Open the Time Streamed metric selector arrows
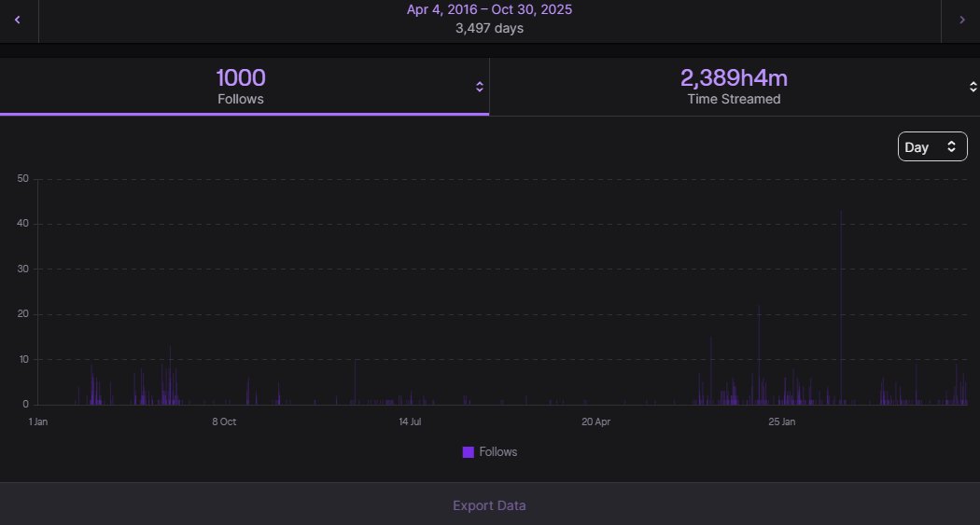Viewport: 980px width, 525px height. click(x=973, y=87)
